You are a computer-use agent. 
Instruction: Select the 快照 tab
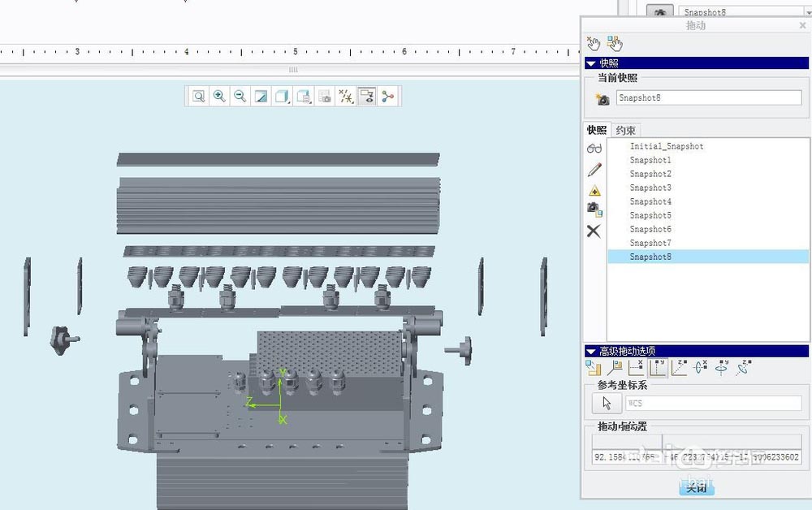[x=595, y=130]
